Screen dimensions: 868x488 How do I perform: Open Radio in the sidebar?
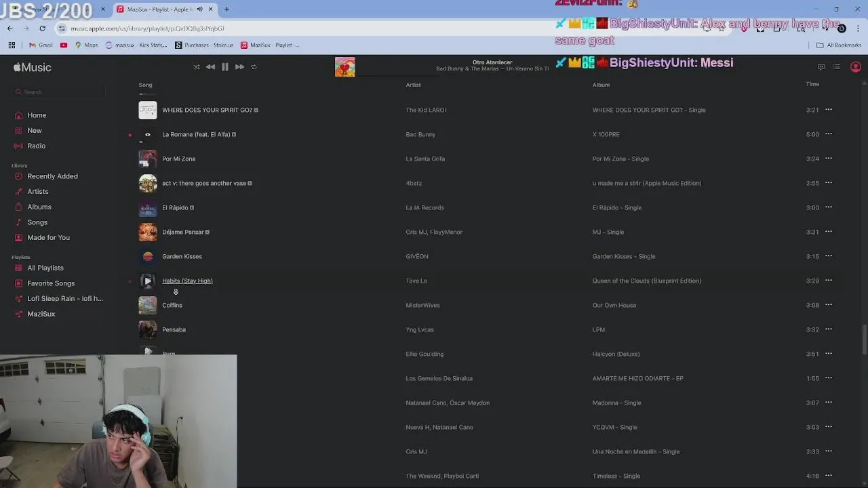pos(37,146)
